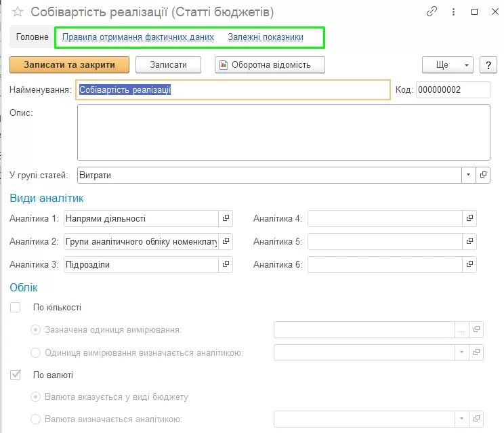Open Аналітика 1 value Напрями діяльності
Viewport: 504px width, 433px height.
click(226, 218)
